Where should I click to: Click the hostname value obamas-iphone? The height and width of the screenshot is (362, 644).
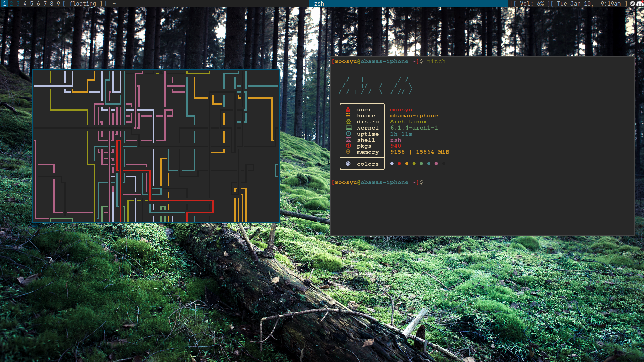(414, 116)
